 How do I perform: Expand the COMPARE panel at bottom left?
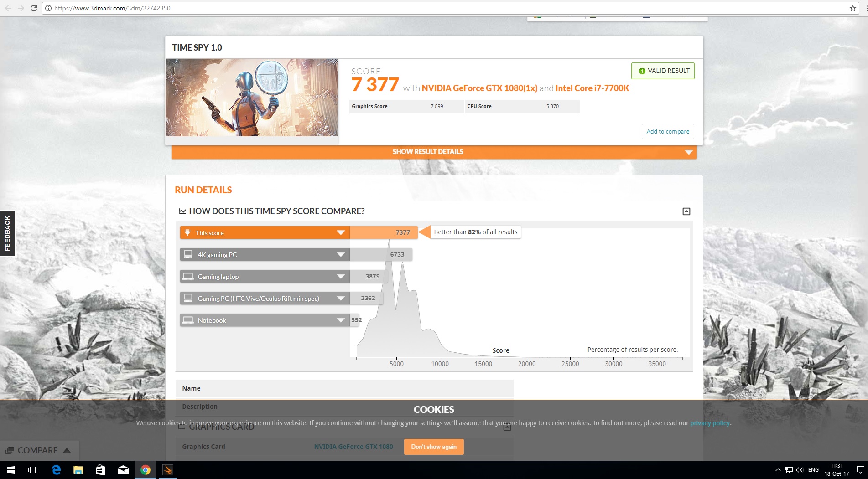point(39,450)
